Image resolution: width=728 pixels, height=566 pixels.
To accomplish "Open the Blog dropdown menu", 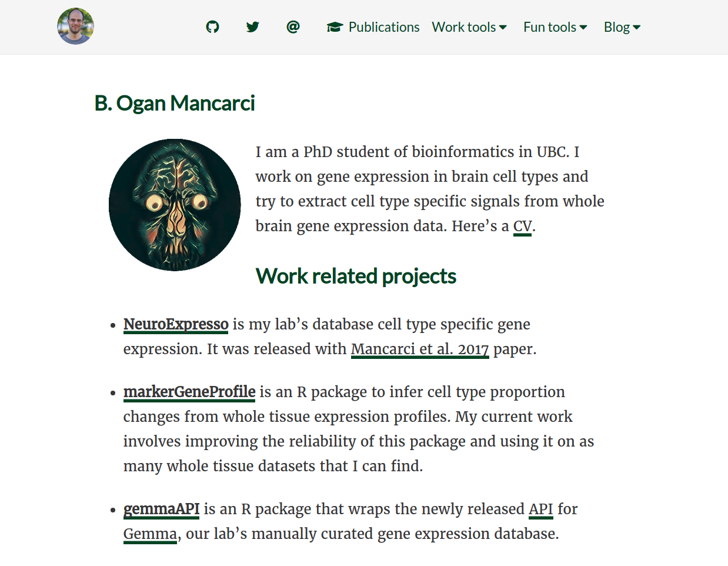I will [617, 27].
